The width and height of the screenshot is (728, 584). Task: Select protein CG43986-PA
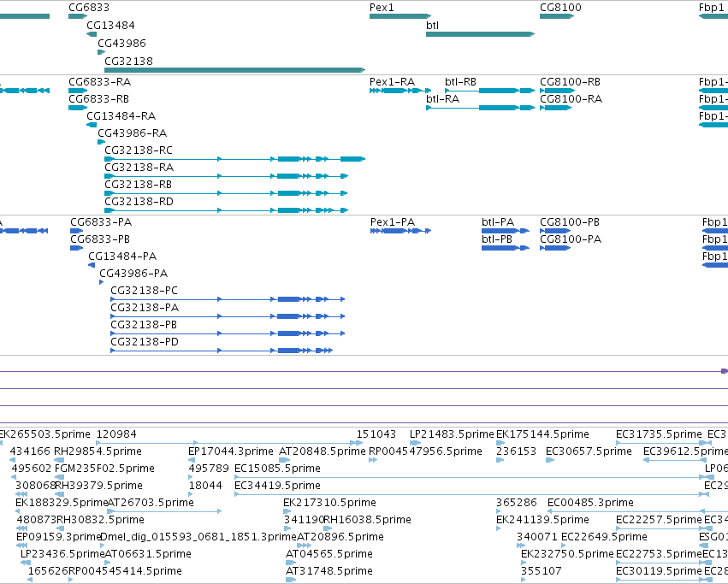click(133, 274)
